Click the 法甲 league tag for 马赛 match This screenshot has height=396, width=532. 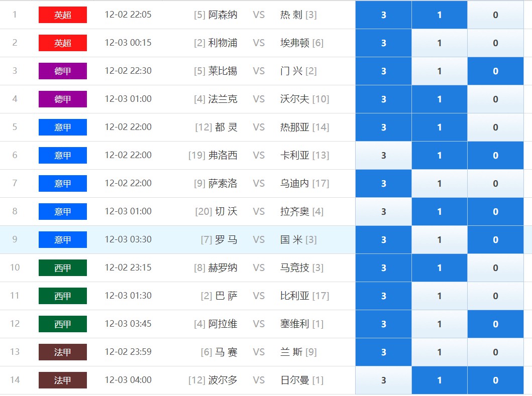[x=63, y=352]
